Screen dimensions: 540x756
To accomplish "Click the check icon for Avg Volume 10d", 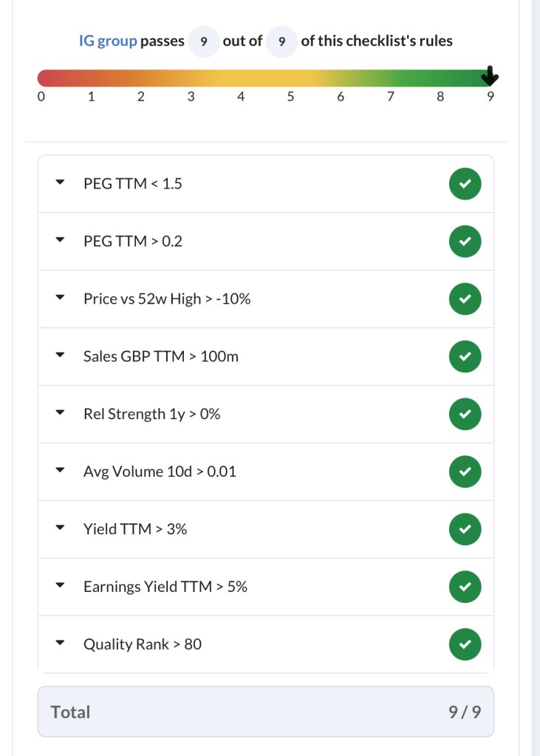I will [465, 471].
